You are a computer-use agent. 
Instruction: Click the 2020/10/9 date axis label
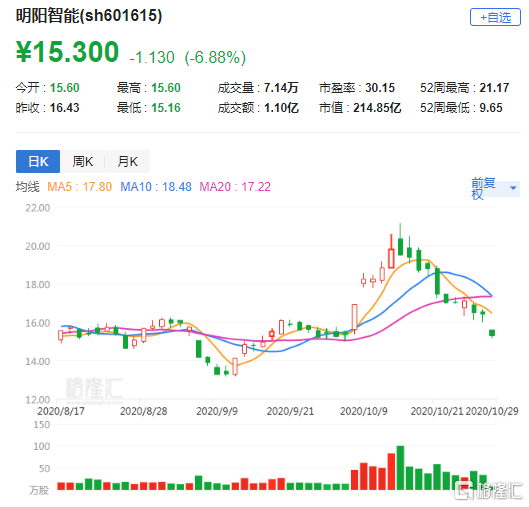pos(364,411)
